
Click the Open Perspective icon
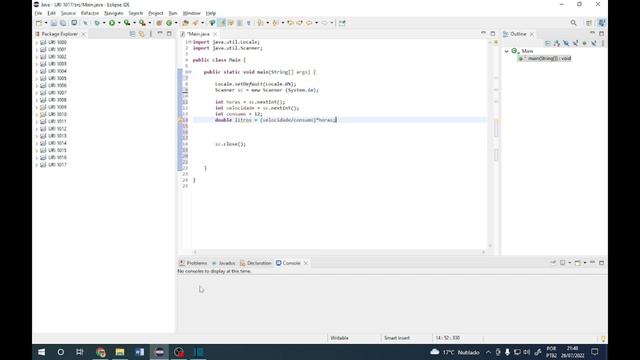click(x=589, y=23)
